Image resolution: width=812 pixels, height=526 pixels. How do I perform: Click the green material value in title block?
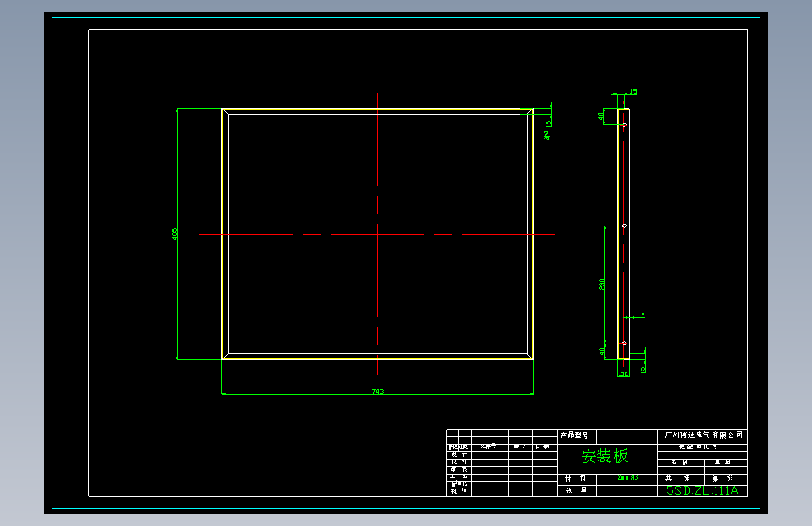click(x=627, y=478)
